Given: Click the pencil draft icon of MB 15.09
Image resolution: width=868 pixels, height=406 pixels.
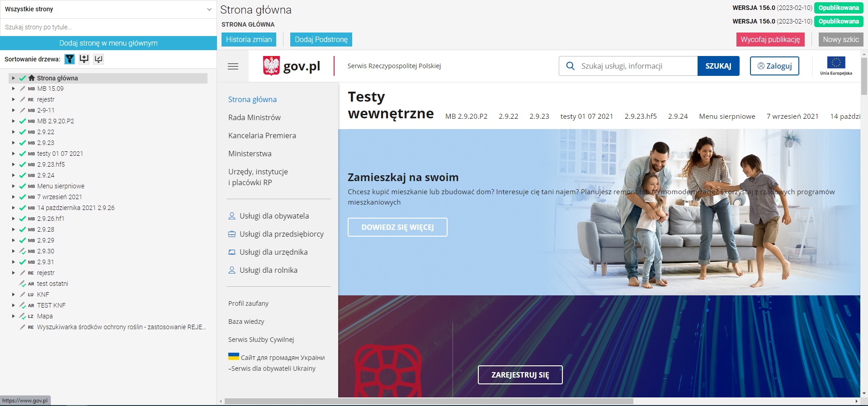Looking at the screenshot, I should click(23, 89).
